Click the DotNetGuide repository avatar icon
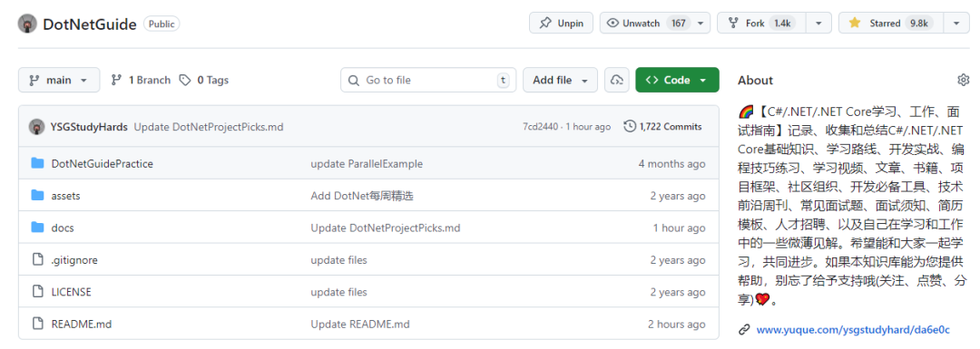This screenshot has width=980, height=349. coord(27,24)
